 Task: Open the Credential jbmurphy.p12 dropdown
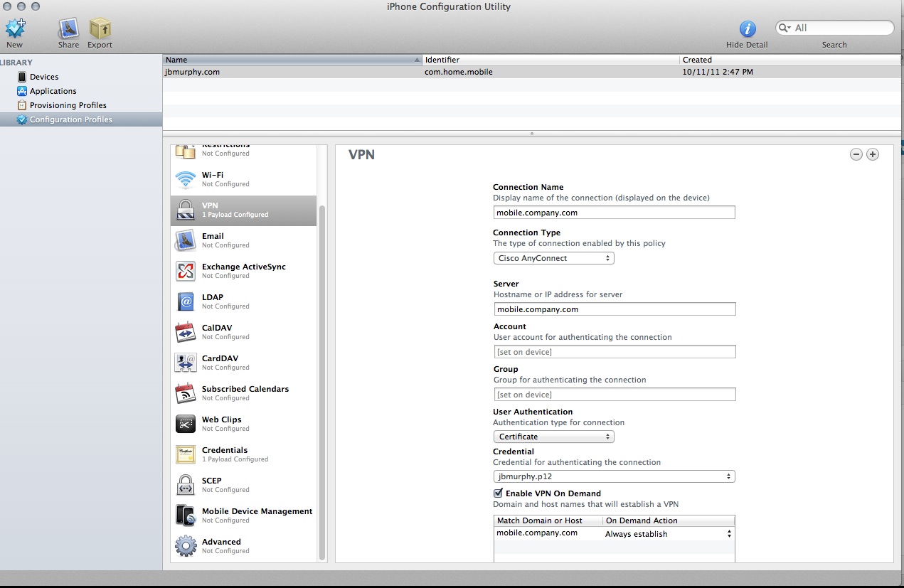(614, 476)
